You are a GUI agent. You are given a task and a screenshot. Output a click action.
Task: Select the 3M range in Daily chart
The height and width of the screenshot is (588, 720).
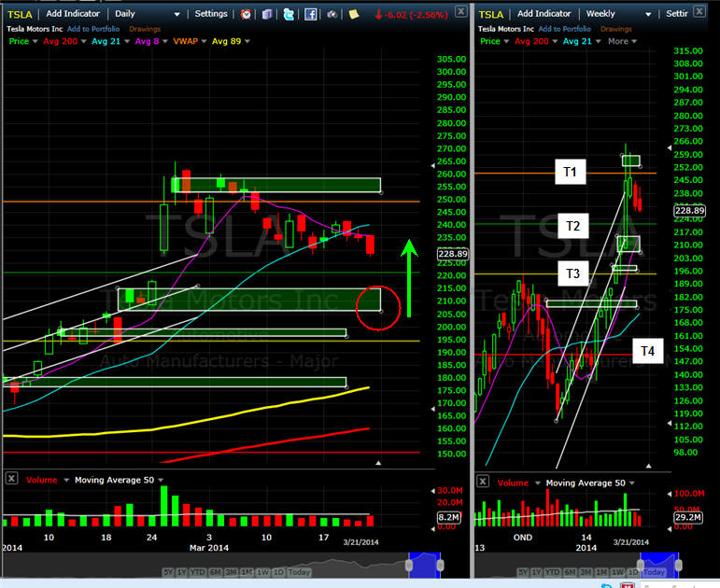click(x=231, y=572)
